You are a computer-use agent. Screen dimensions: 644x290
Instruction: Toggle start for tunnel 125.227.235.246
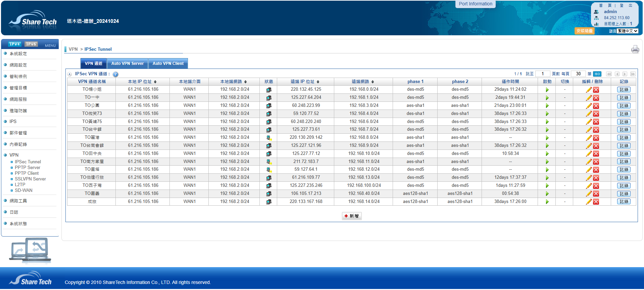point(547,186)
